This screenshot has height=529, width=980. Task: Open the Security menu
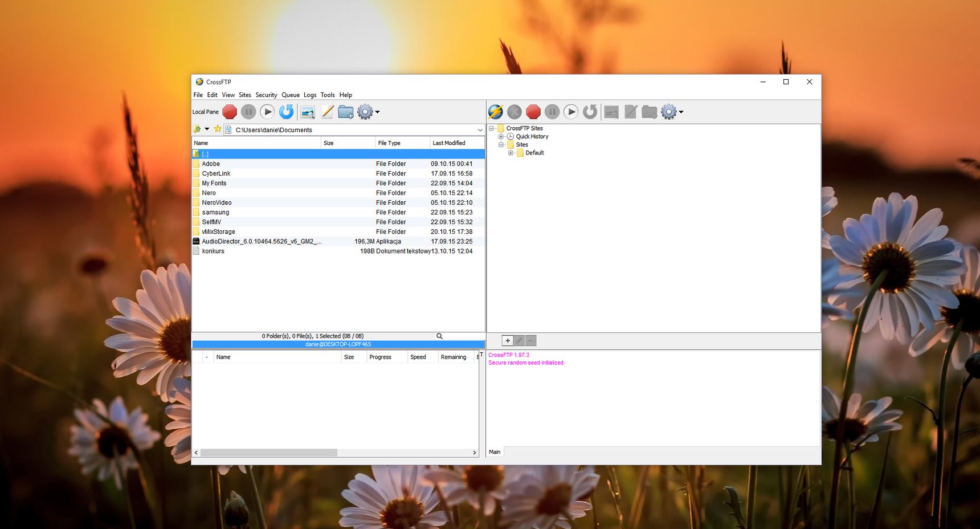tap(266, 95)
